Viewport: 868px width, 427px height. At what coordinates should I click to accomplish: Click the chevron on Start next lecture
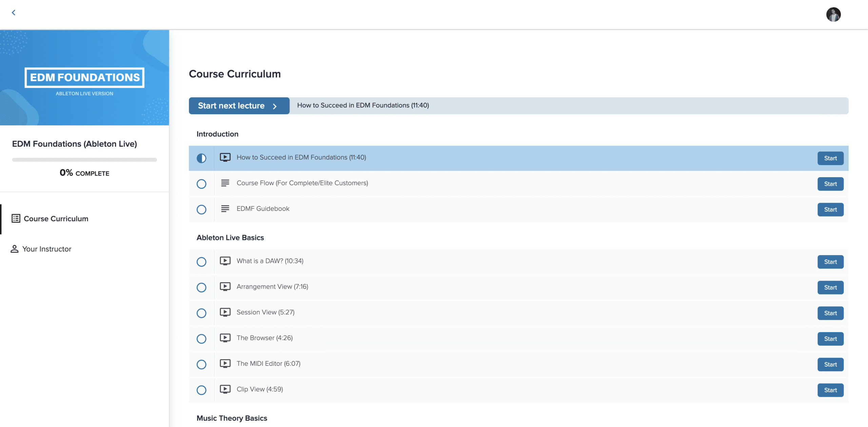[x=275, y=106]
